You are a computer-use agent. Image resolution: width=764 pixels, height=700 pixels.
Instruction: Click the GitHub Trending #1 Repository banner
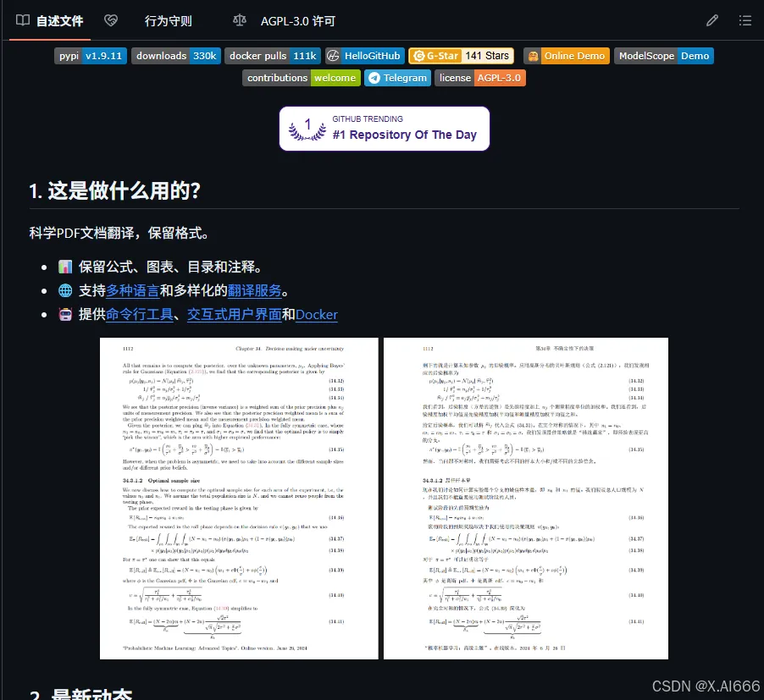385,129
